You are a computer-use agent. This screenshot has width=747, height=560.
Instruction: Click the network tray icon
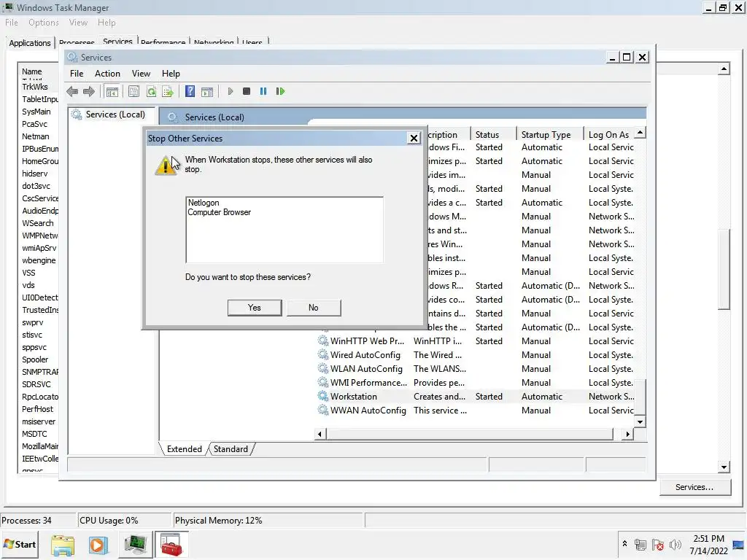[640, 545]
